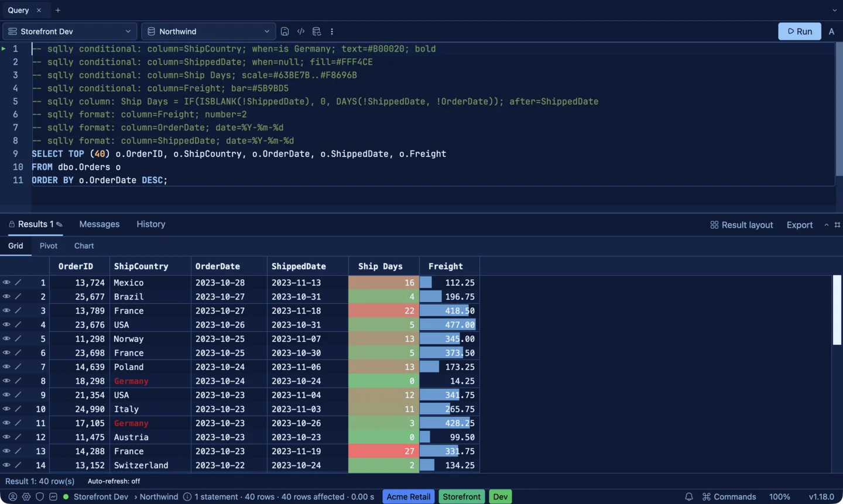Toggle eye icon for row 7 Poland
This screenshot has height=504, width=843.
pos(6,366)
